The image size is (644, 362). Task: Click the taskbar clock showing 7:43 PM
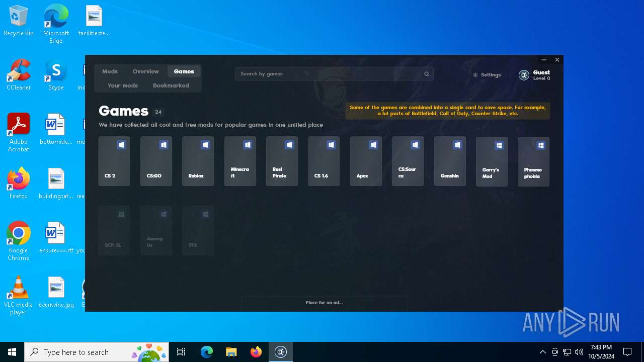coord(601,352)
